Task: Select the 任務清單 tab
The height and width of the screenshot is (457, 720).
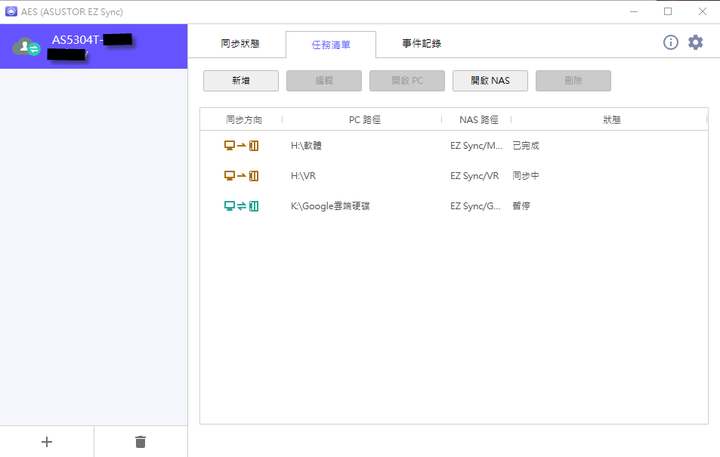Action: tap(331, 45)
